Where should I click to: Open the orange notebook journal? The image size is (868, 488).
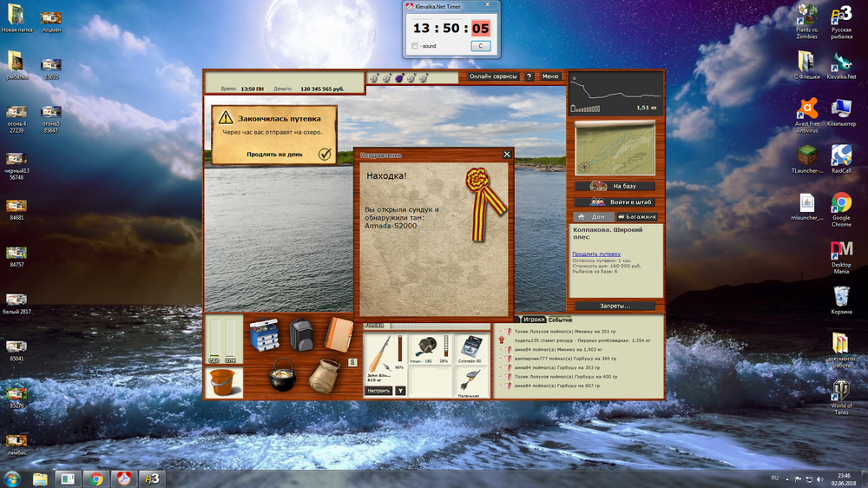(x=339, y=333)
